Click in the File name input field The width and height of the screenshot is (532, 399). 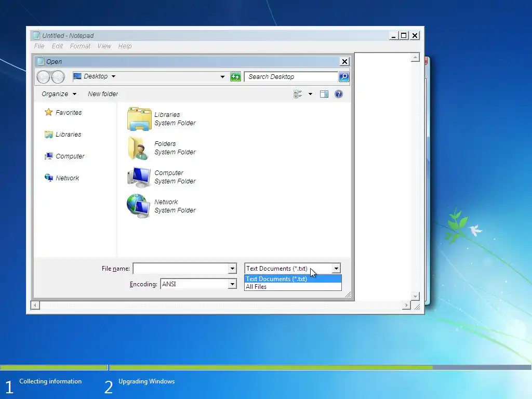coord(180,269)
